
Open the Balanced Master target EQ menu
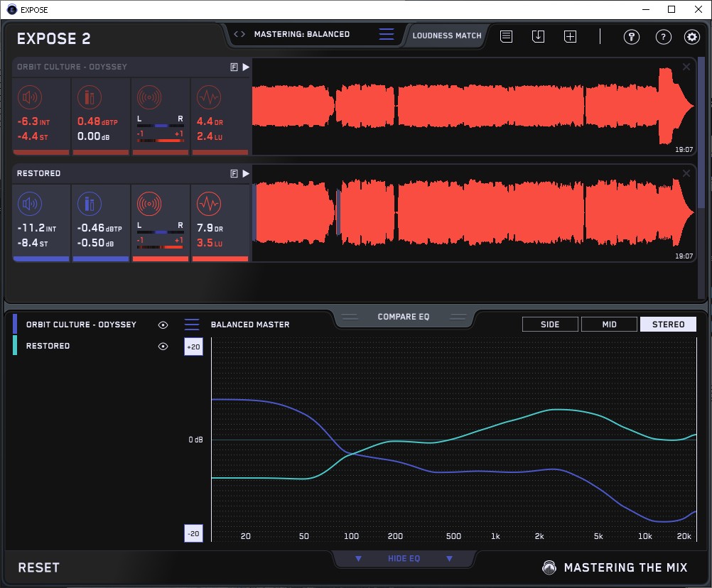coord(192,325)
